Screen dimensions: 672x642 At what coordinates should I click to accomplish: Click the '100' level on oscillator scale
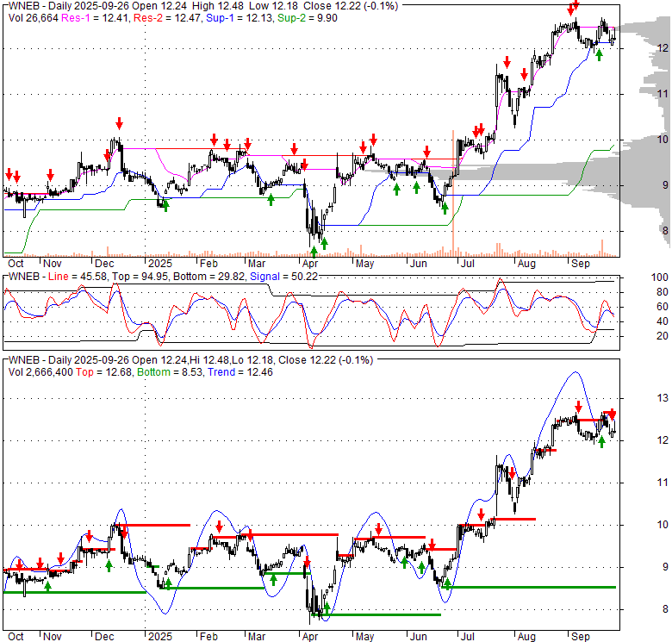pos(660,277)
